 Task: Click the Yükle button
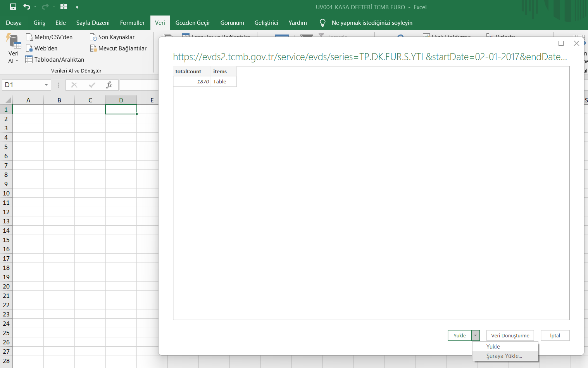(x=460, y=335)
